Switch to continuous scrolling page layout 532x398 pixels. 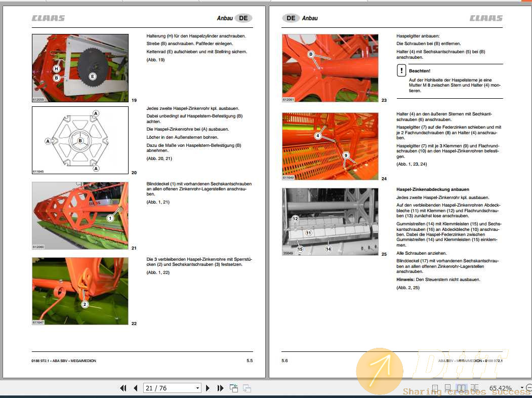tap(448, 388)
